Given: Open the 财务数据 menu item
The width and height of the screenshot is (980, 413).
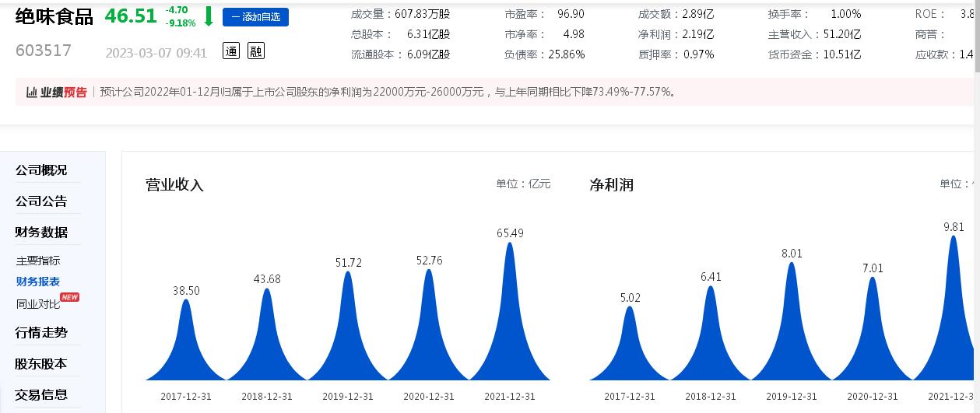Looking at the screenshot, I should [41, 232].
